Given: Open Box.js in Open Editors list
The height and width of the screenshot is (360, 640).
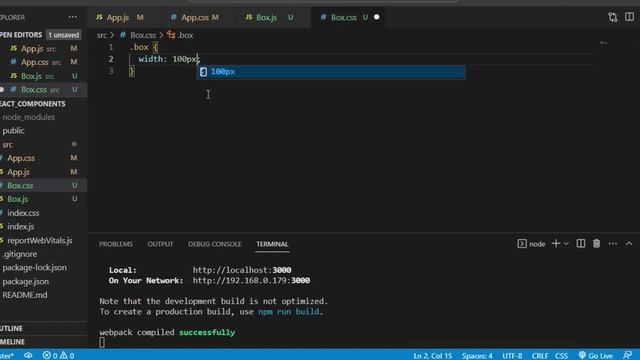Looking at the screenshot, I should pos(43,76).
